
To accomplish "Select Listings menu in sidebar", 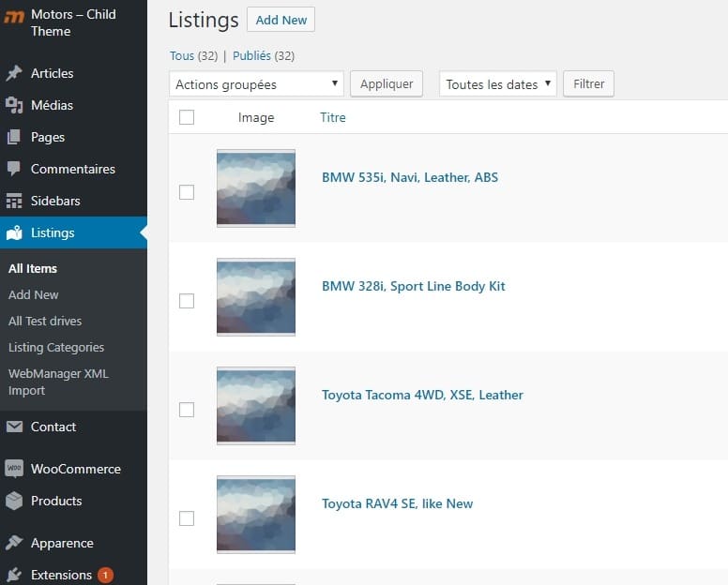I will pos(73,232).
